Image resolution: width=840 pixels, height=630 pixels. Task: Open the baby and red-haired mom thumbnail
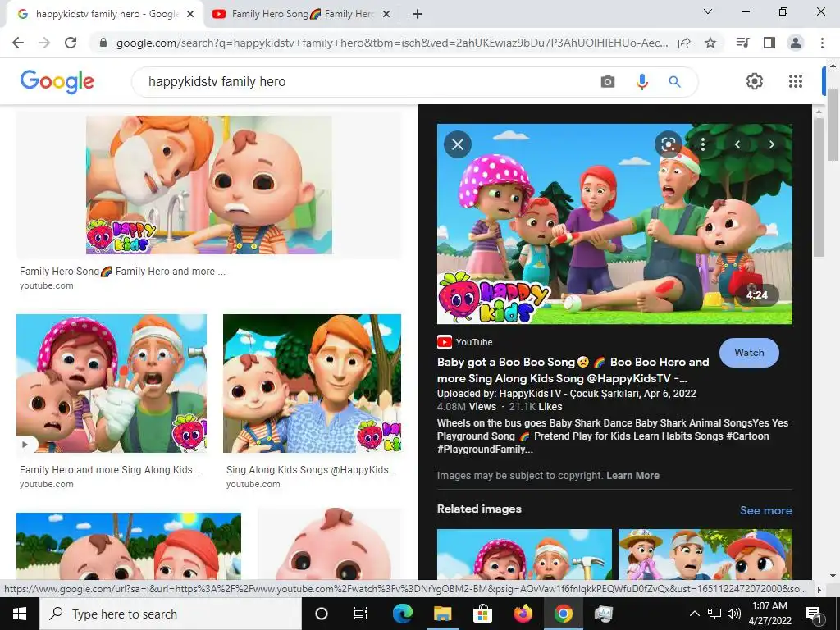pos(129,546)
